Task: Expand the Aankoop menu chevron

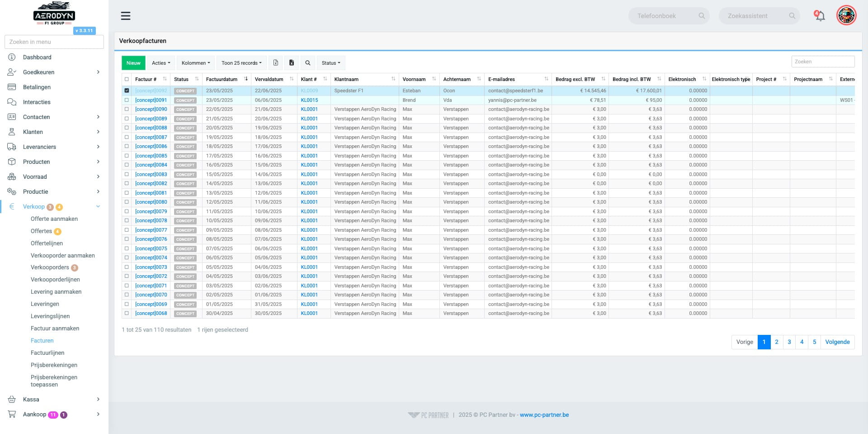Action: click(x=98, y=414)
